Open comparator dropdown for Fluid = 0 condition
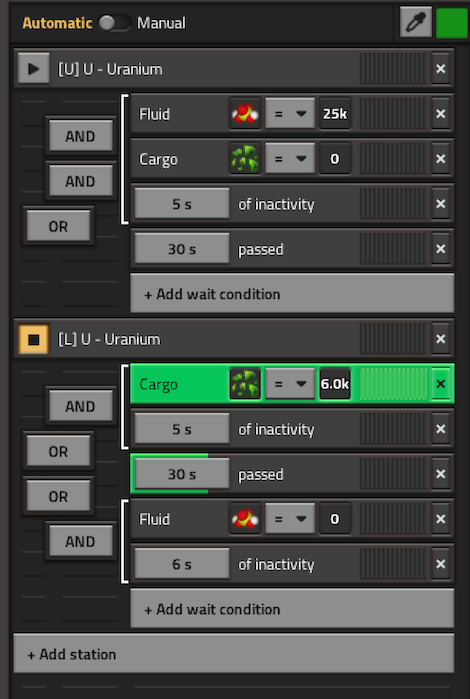Screen dimensions: 470x699 (290, 519)
